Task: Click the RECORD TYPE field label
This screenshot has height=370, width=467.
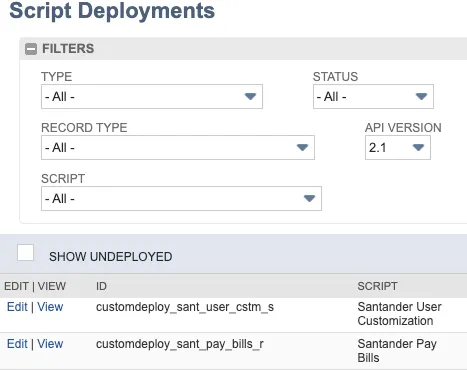Action: click(84, 128)
